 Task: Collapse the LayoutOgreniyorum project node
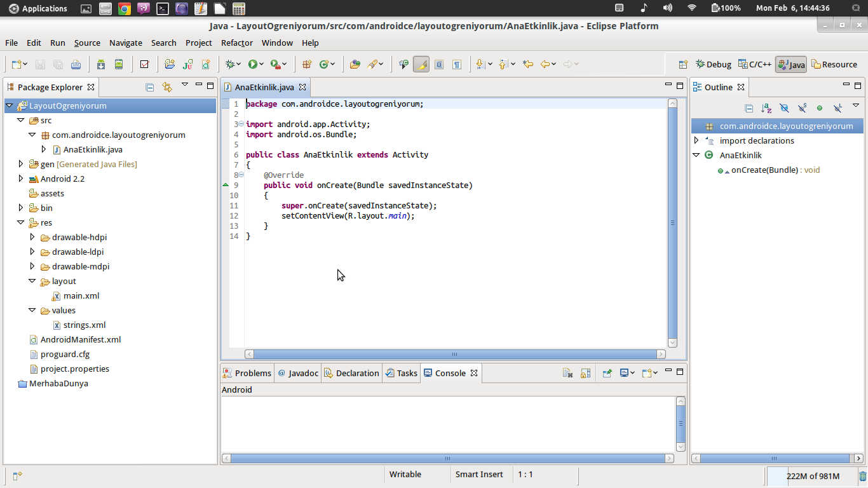tap(10, 105)
